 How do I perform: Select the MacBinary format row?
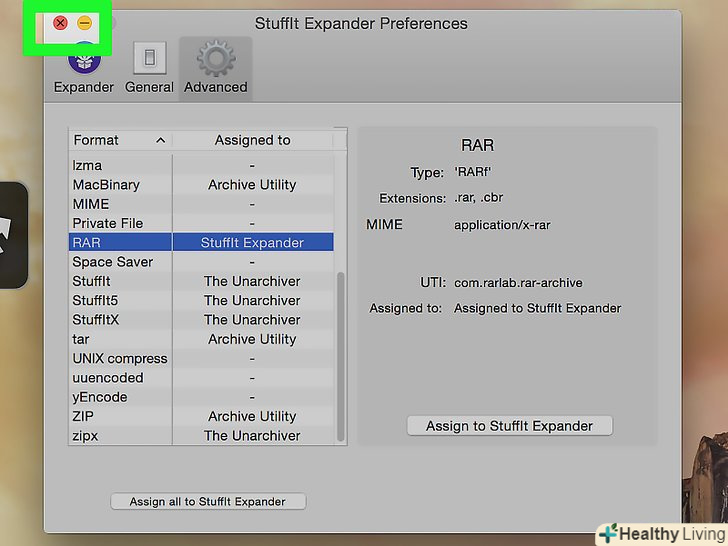201,185
